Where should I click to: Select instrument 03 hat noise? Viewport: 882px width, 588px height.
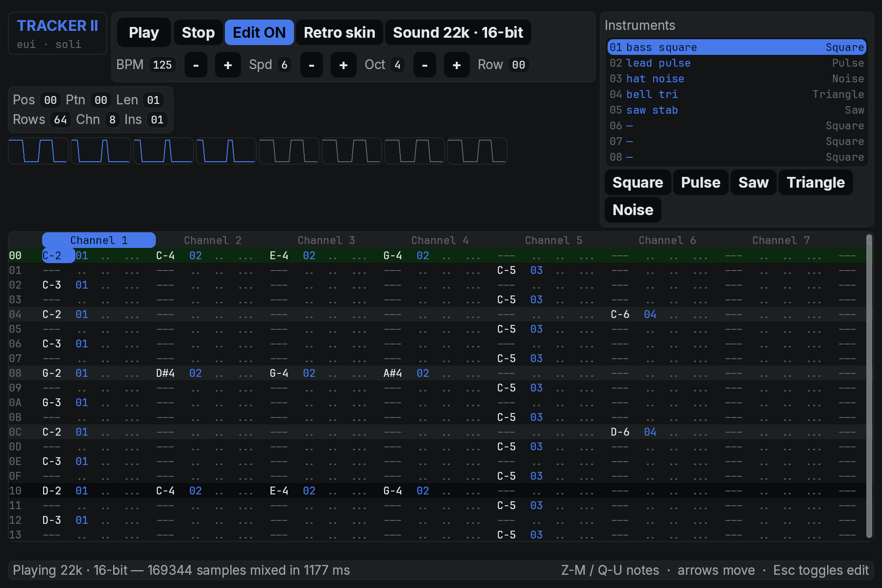(736, 78)
